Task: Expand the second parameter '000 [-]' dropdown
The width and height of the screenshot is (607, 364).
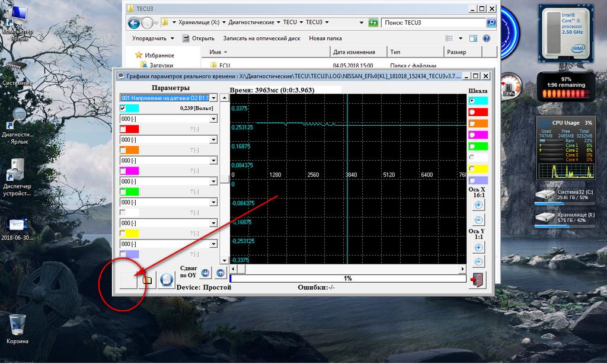Action: point(213,119)
